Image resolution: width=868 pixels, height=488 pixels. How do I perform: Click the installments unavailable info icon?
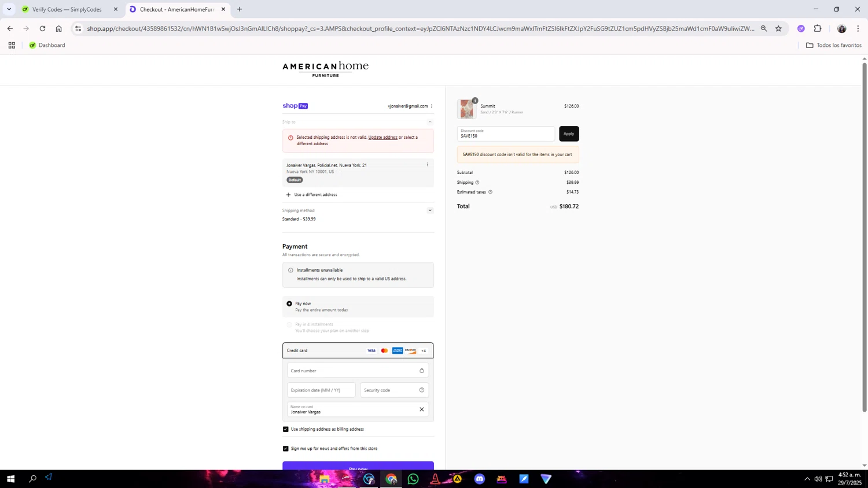point(290,270)
